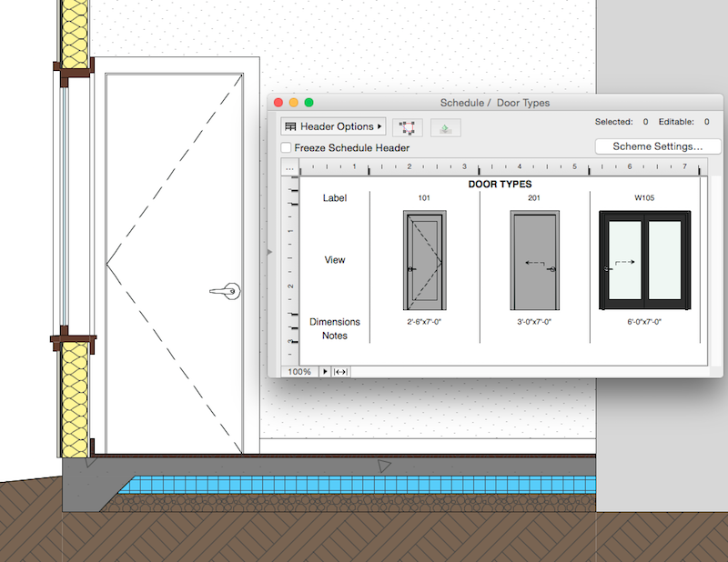The image size is (728, 562).
Task: Click the 6'-0"x7'-0" dimensions cell
Action: coord(644,322)
